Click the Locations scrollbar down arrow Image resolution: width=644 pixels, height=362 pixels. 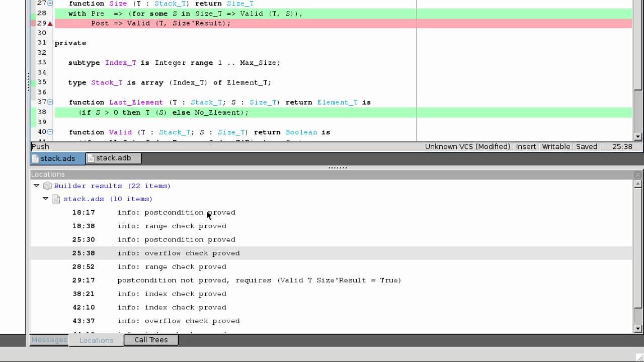click(638, 328)
